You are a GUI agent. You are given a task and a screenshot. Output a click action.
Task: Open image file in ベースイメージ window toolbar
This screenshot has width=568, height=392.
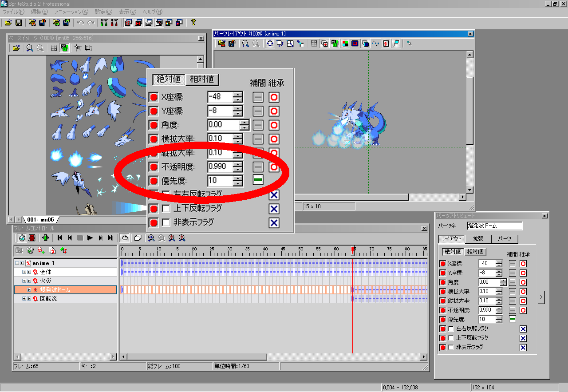[16, 48]
